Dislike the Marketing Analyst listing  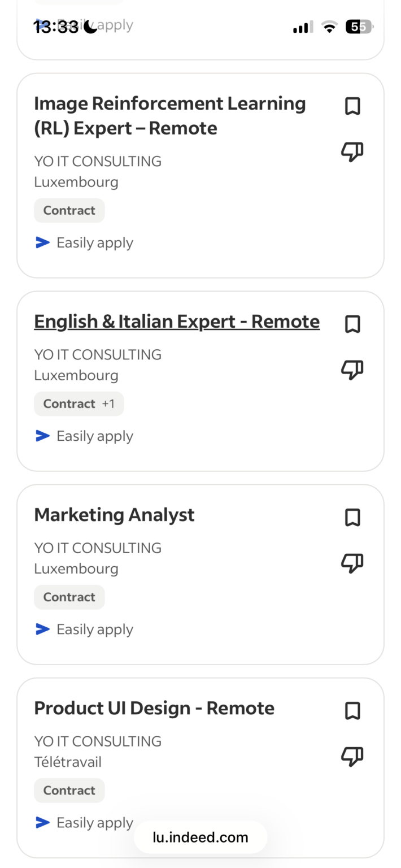[x=352, y=562]
